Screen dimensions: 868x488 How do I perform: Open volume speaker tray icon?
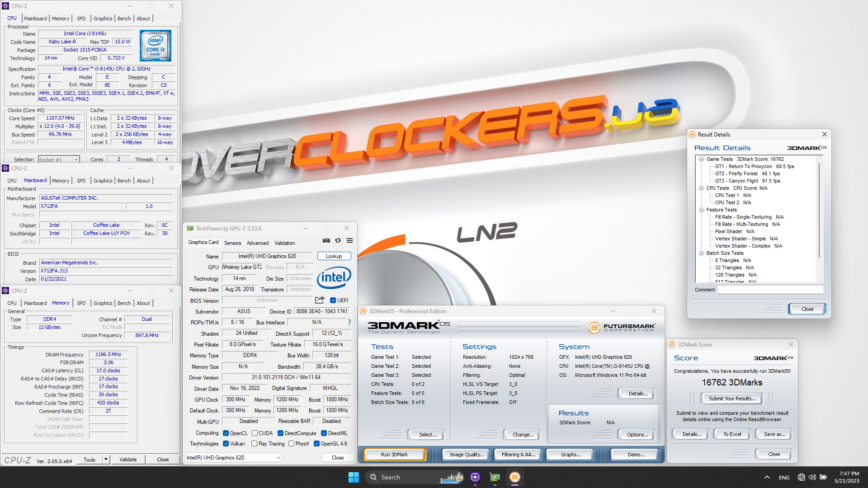pyautogui.click(x=812, y=477)
